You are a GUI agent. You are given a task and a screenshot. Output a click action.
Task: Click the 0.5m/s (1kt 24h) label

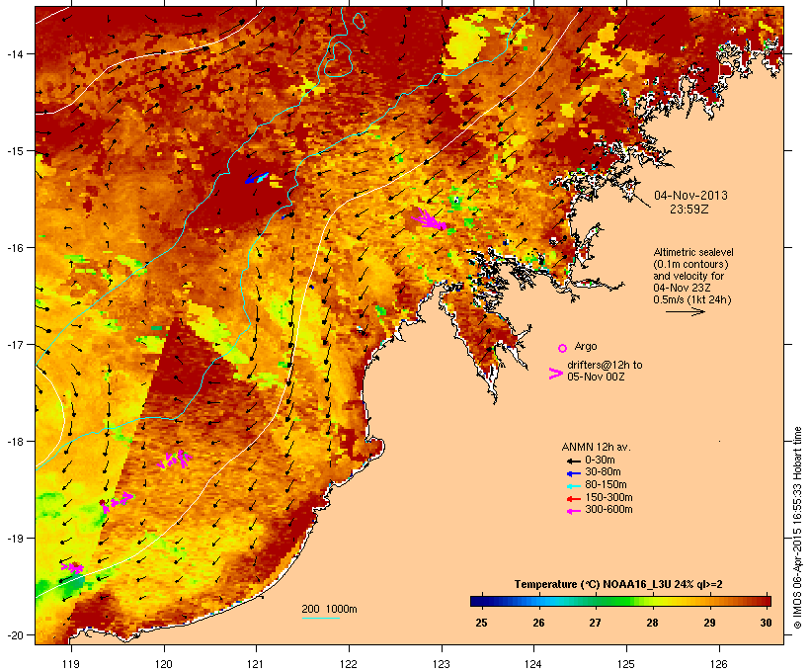coord(692,299)
